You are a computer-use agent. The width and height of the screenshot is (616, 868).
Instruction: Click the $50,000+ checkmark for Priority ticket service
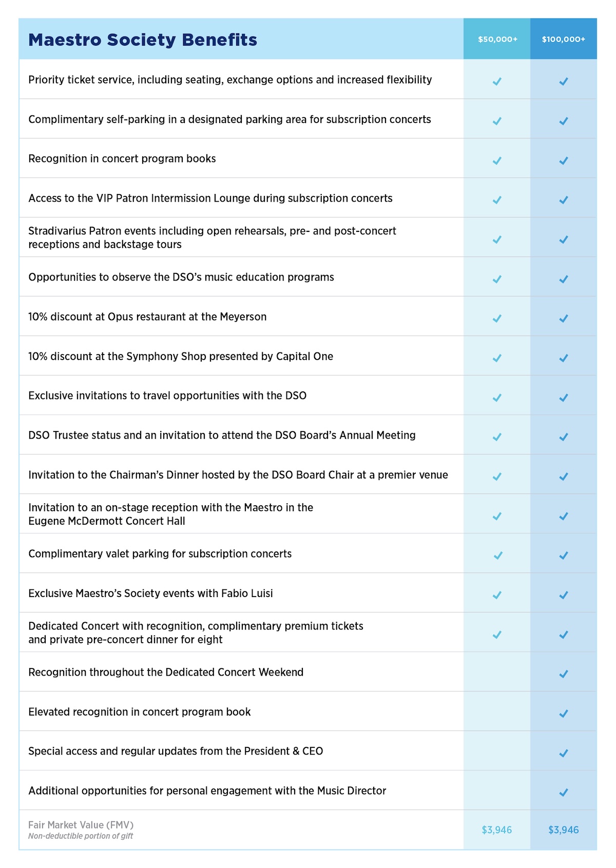[x=497, y=81]
